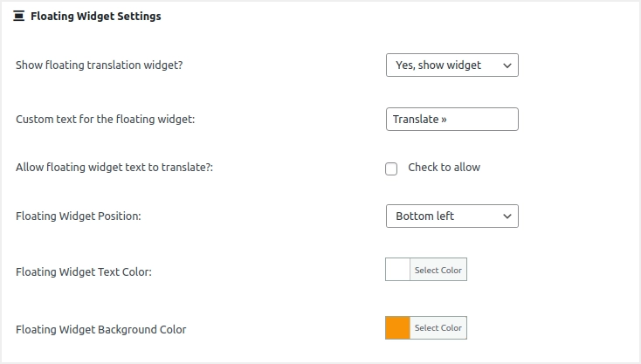Enable the allow widget text translation checkbox
This screenshot has width=641, height=364.
coord(391,168)
